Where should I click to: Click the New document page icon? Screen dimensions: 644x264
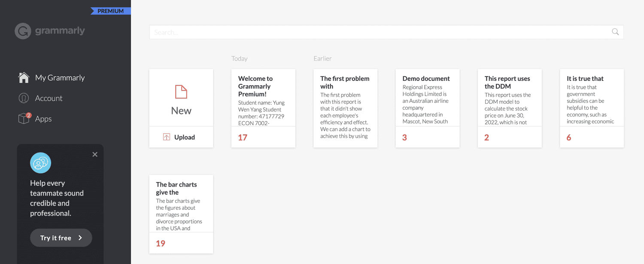181,92
